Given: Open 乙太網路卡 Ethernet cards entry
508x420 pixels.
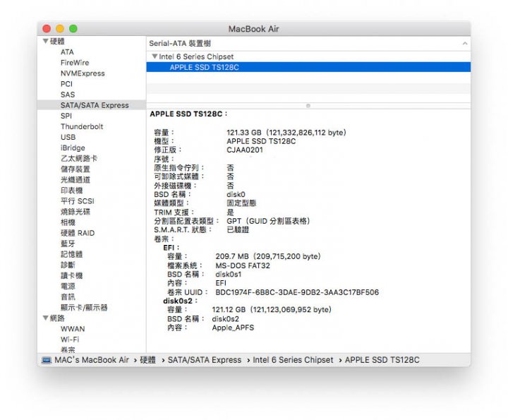Looking at the screenshot, I should (79, 159).
